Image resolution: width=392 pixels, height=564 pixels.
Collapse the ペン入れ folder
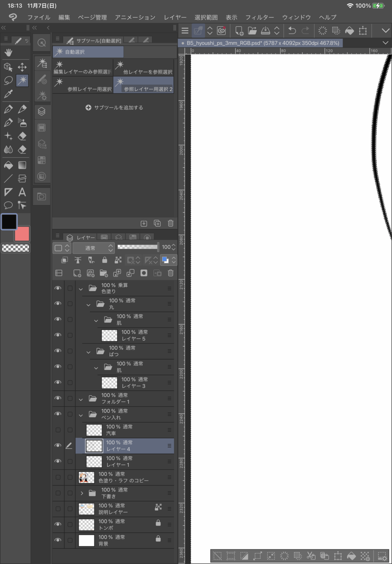tap(81, 415)
